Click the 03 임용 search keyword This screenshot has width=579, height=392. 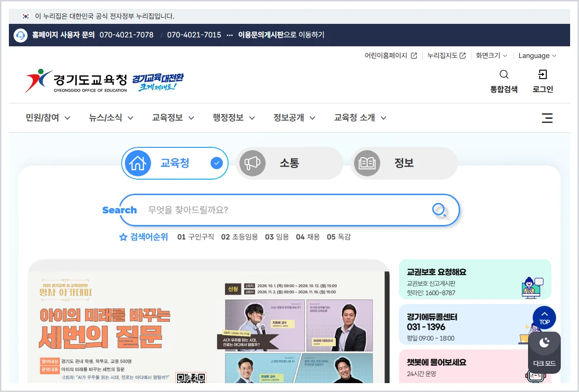[x=277, y=237]
